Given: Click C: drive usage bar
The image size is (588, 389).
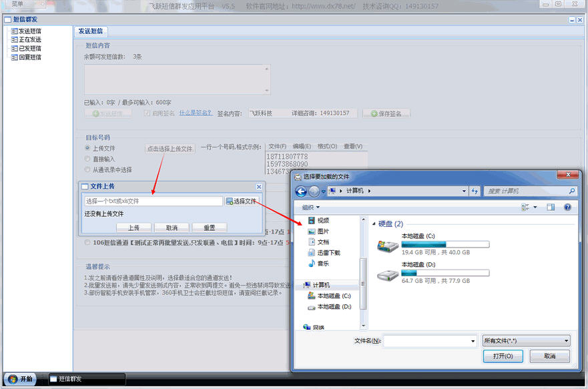Looking at the screenshot, I should 445,245.
